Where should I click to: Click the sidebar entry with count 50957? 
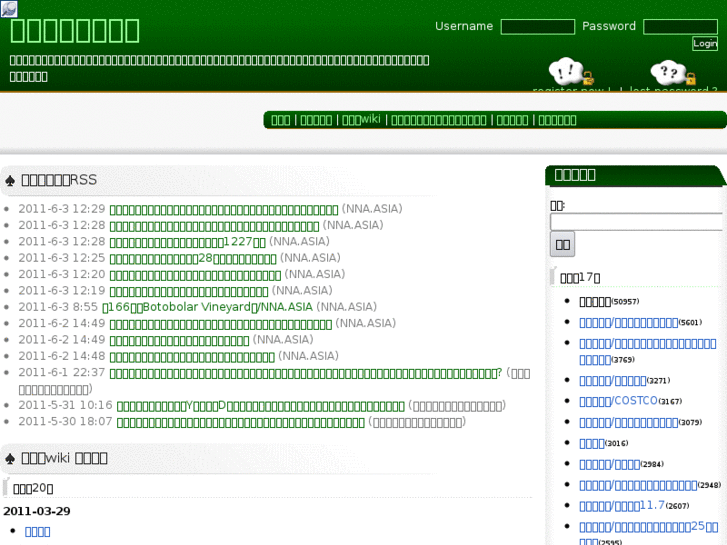(595, 302)
